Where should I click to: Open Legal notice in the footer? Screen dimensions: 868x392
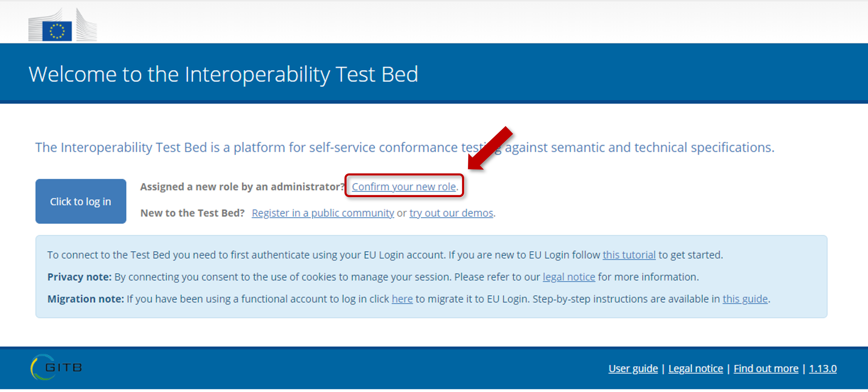coord(696,368)
